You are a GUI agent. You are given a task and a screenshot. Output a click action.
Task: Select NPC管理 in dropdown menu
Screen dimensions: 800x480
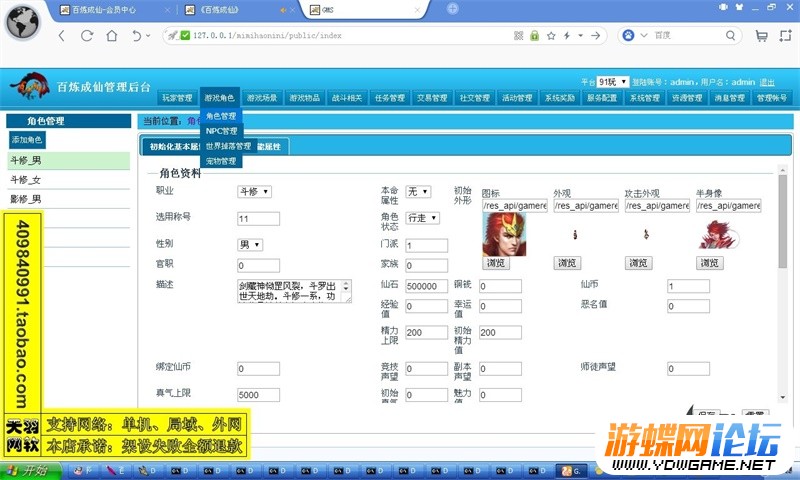click(x=221, y=131)
